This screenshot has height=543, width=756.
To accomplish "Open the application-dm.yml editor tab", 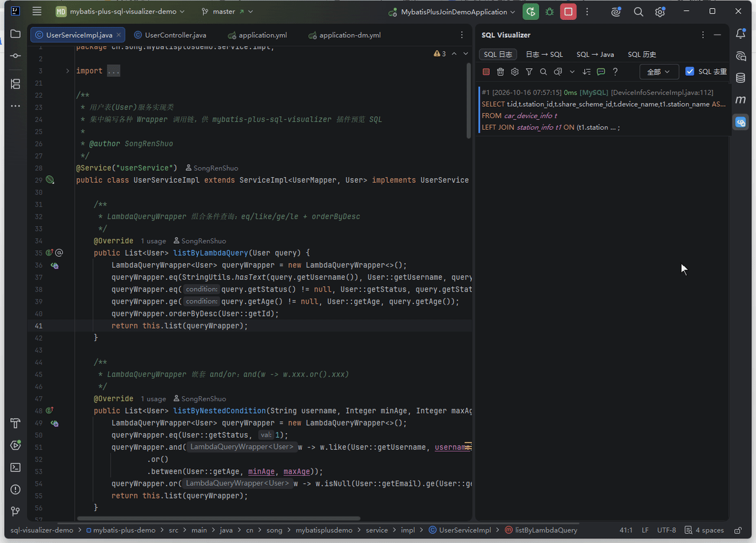I will (344, 35).
